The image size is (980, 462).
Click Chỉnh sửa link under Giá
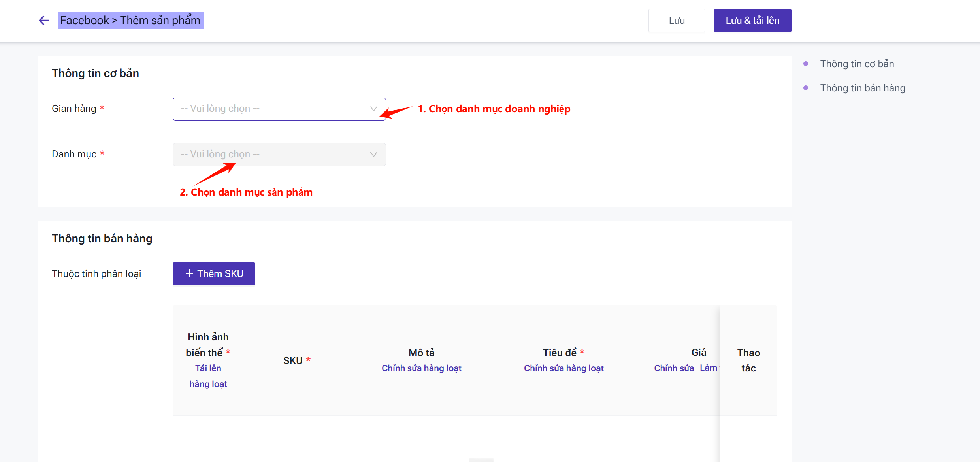point(674,368)
